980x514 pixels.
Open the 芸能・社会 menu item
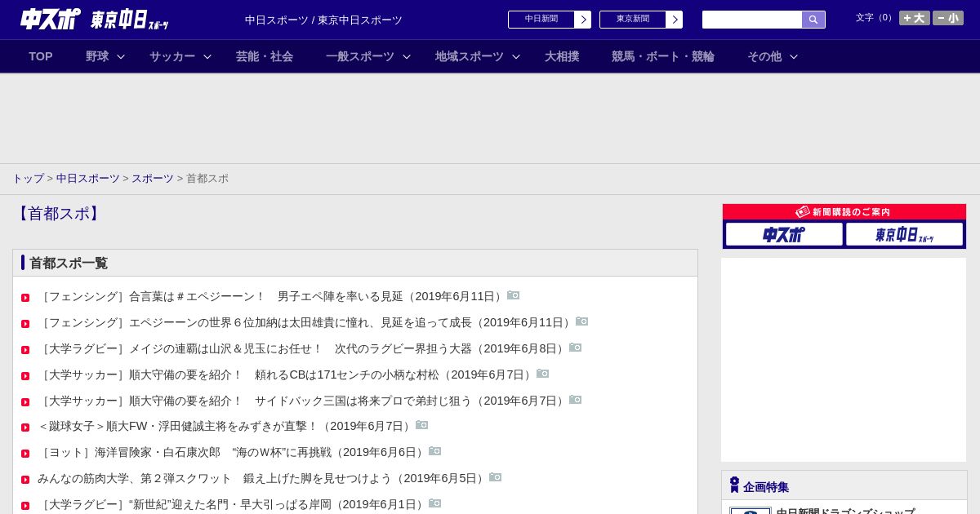click(265, 56)
